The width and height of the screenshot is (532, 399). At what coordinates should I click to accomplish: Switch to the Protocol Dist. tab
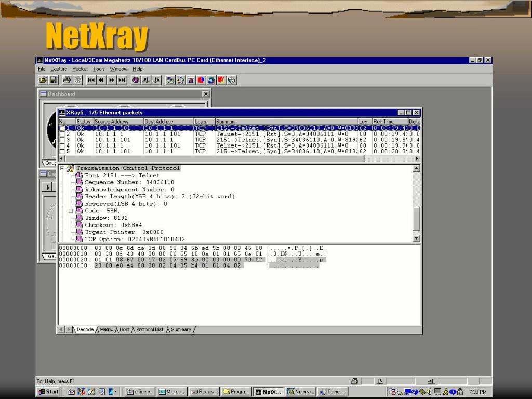click(x=150, y=329)
